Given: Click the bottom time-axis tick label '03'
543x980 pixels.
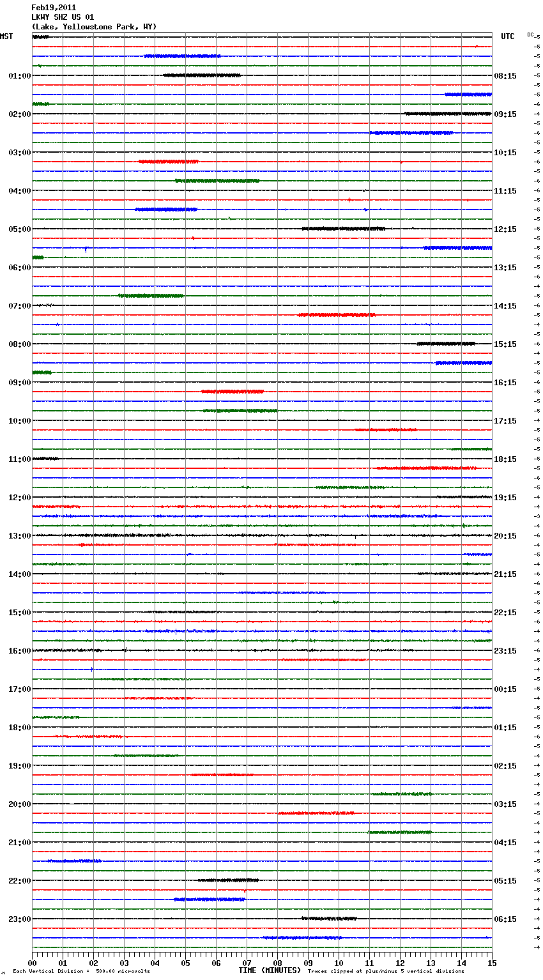Looking at the screenshot, I should coord(124,963).
